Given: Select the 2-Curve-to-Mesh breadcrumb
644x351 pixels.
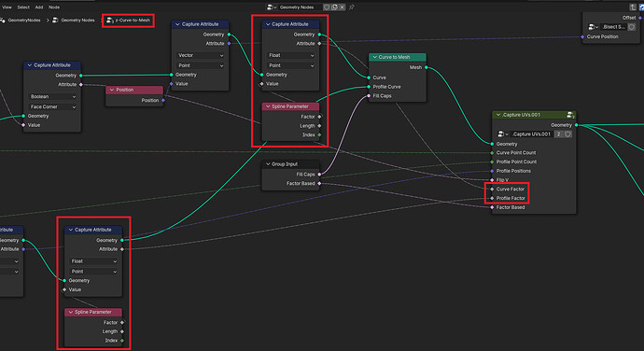Looking at the screenshot, I should pyautogui.click(x=133, y=21).
